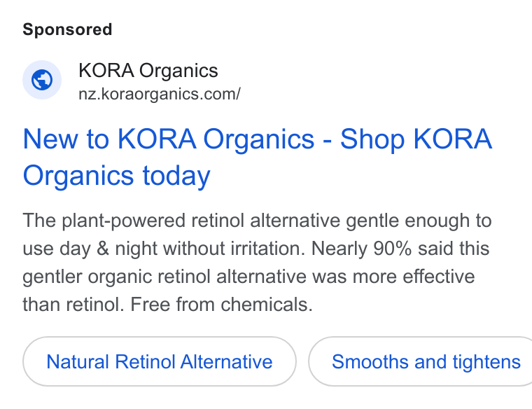Click the KORA Organics advertiser name
Viewport: 532px width, 409px height.
click(x=148, y=71)
